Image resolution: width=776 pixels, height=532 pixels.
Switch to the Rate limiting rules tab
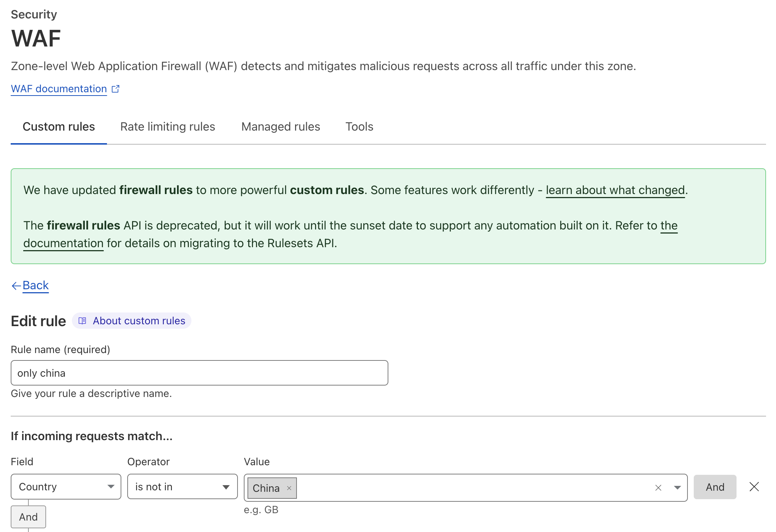coord(168,127)
